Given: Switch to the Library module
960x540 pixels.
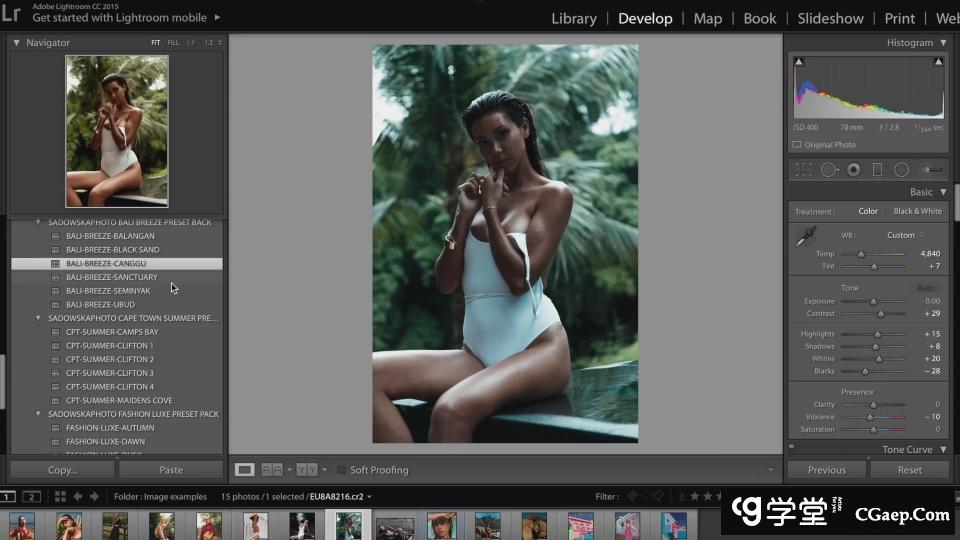Looking at the screenshot, I should click(x=573, y=18).
